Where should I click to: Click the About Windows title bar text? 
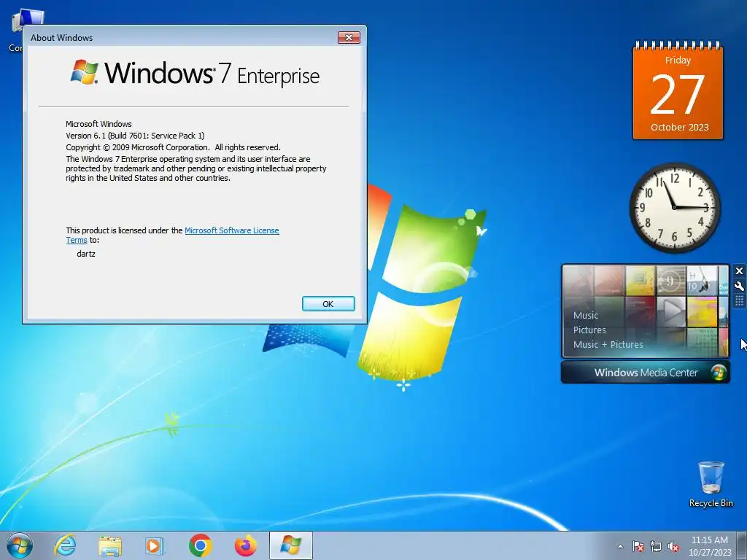[61, 38]
